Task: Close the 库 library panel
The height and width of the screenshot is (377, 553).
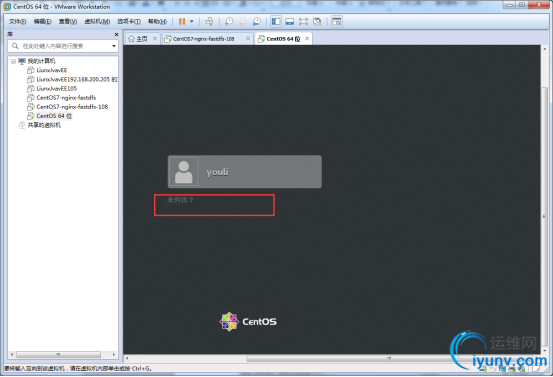Action: tap(116, 35)
